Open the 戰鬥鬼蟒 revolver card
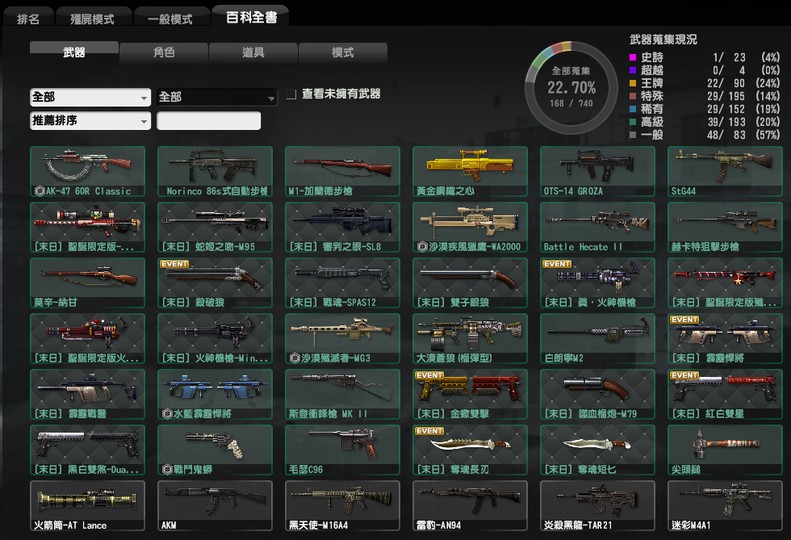This screenshot has width=791, height=540. click(x=215, y=450)
